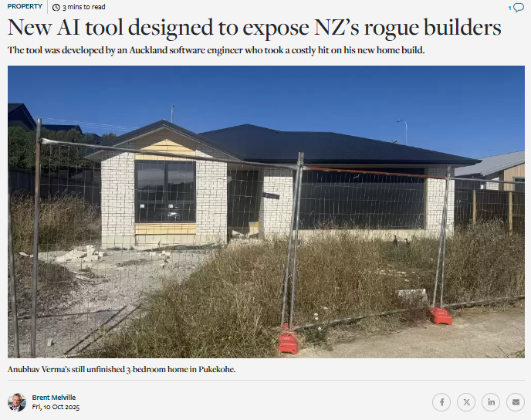This screenshot has height=420, width=531.
Task: Click the clock read-time icon
Action: pos(56,7)
